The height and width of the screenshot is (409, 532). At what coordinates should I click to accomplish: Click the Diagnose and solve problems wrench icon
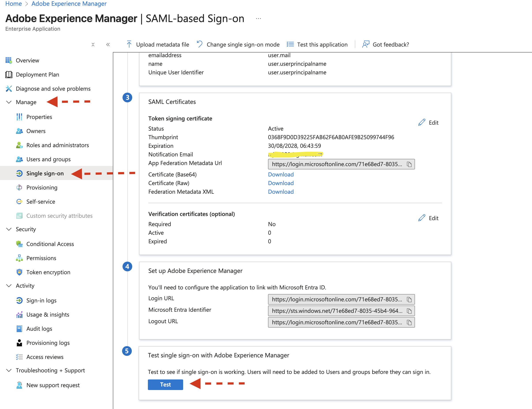9,88
